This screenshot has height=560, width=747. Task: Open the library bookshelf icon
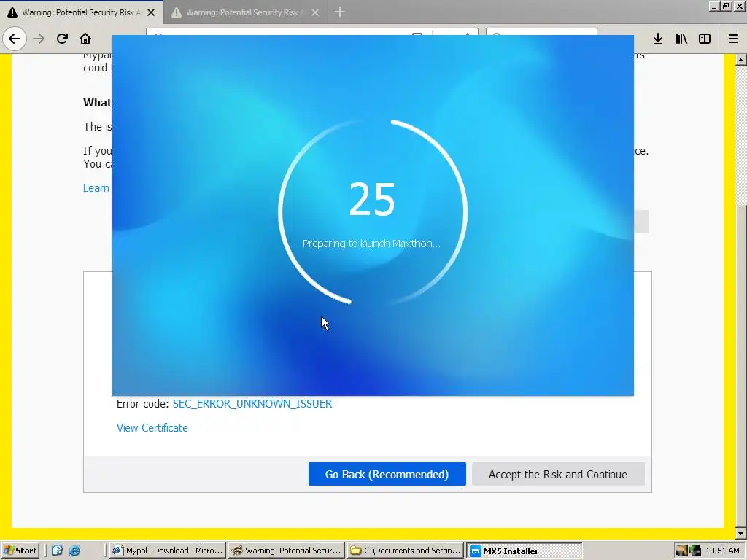(681, 39)
